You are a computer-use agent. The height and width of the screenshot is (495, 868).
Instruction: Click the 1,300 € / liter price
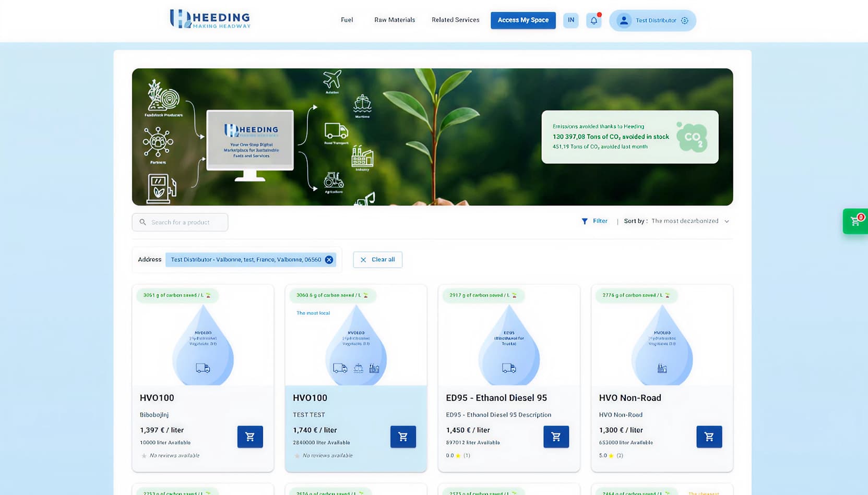click(621, 430)
